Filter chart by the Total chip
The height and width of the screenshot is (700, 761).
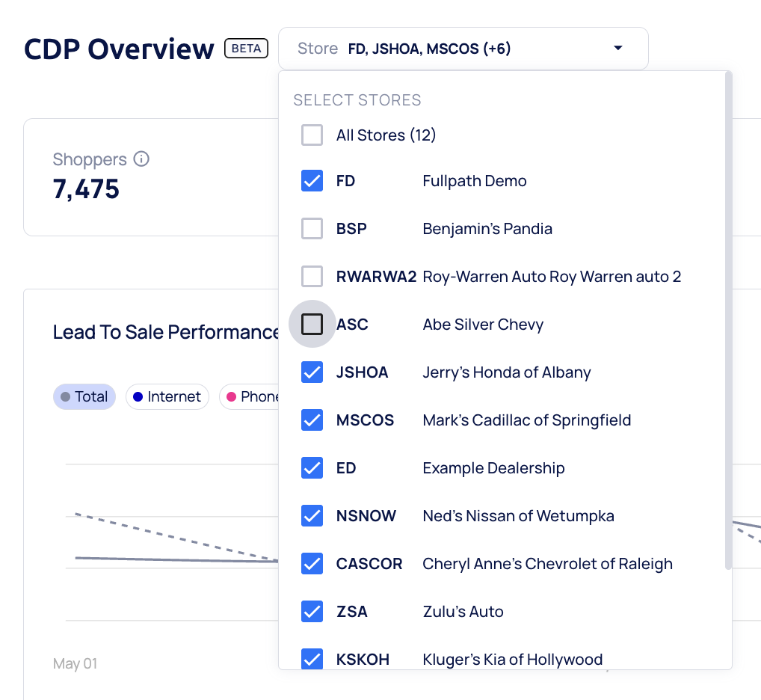pyautogui.click(x=84, y=397)
